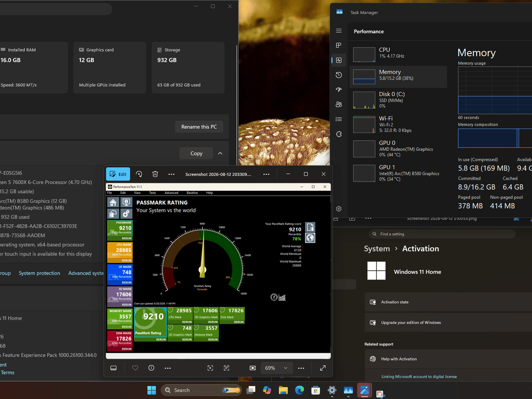Open Task Manager settings gear
This screenshot has height=399, width=532.
point(339,209)
